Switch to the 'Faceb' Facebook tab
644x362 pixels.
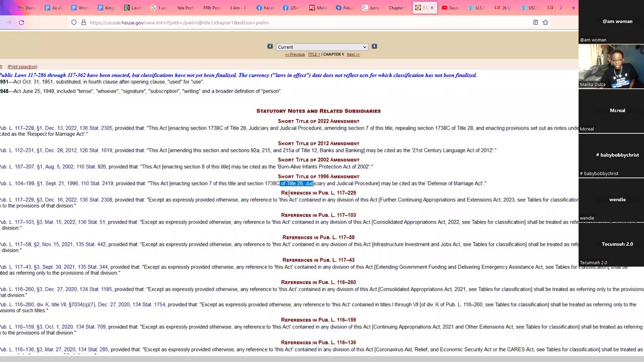click(x=265, y=8)
